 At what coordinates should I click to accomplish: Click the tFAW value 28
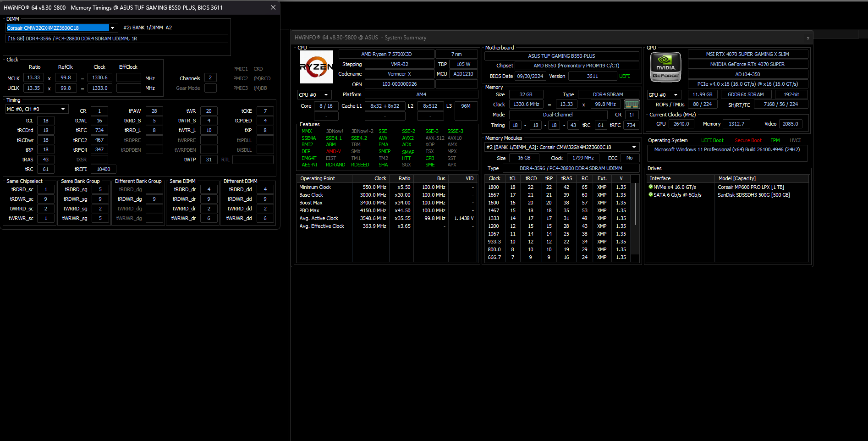point(154,111)
